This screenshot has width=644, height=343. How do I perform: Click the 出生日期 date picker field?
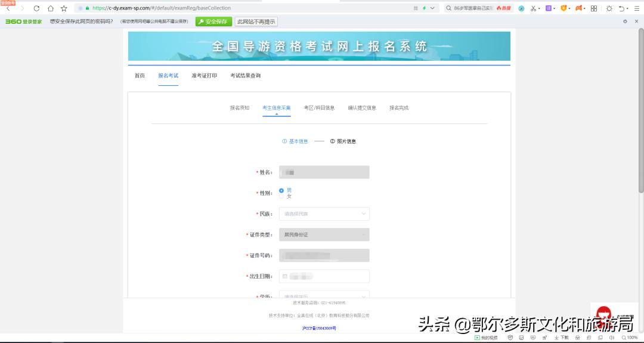[x=324, y=276]
